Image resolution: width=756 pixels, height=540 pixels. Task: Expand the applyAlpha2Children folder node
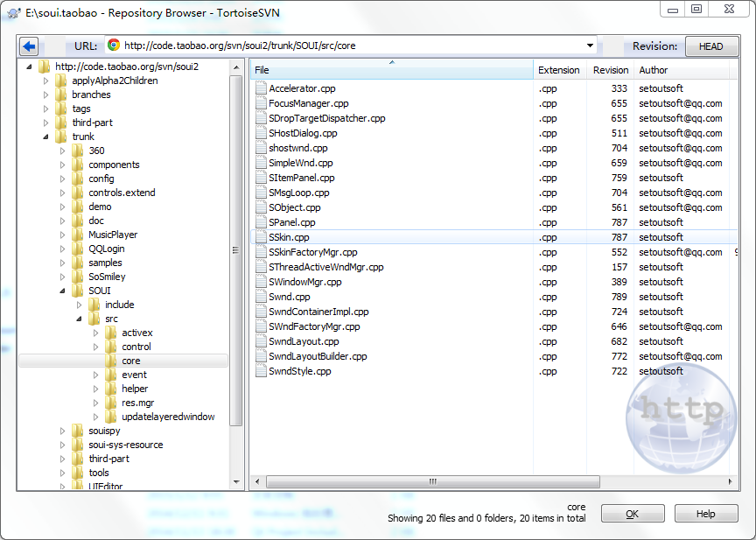pyautogui.click(x=45, y=81)
